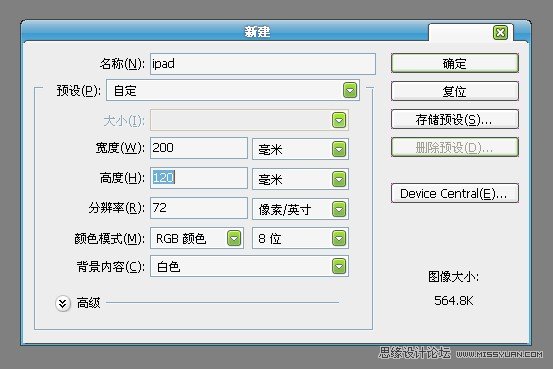The height and width of the screenshot is (369, 553).
Task: Click the 分辨率 field with value 72
Action: 199,208
